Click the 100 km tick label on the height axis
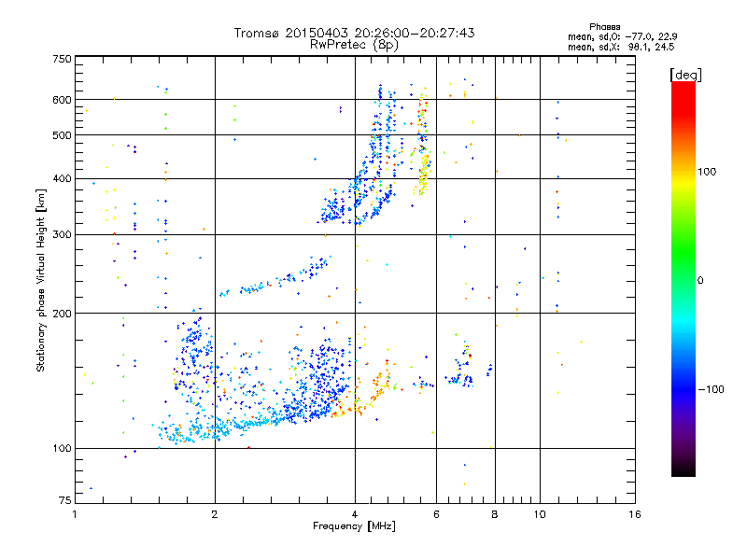 pyautogui.click(x=62, y=448)
